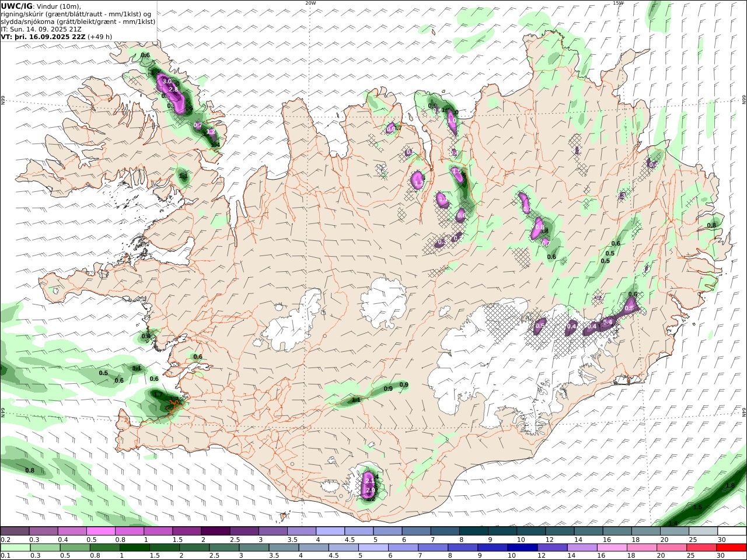Click the '0.4' label on the upper scale

click(62, 540)
